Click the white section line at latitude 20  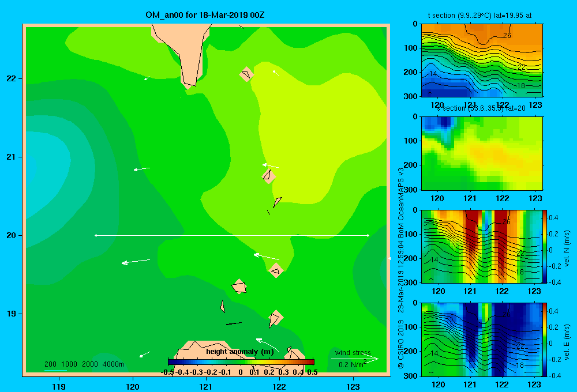click(232, 235)
